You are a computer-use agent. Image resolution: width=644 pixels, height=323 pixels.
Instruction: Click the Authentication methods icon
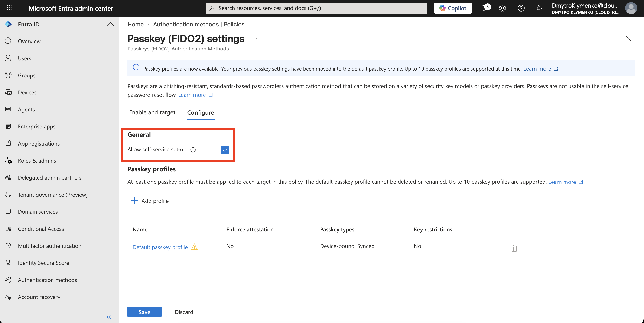(x=8, y=280)
